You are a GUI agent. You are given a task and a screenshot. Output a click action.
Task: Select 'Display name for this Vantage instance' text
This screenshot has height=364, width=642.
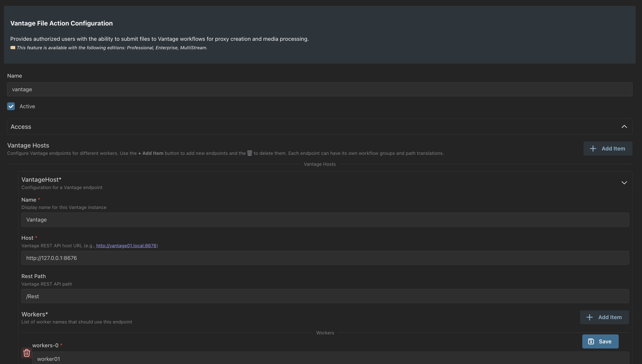pos(64,207)
